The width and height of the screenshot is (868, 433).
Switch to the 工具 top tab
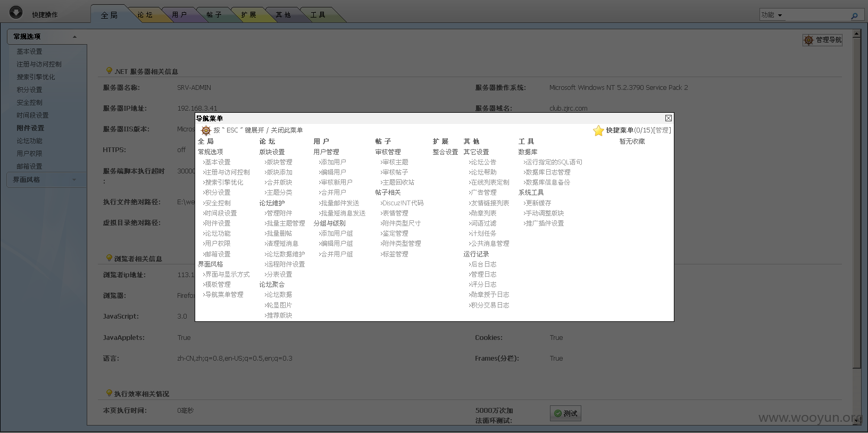318,15
